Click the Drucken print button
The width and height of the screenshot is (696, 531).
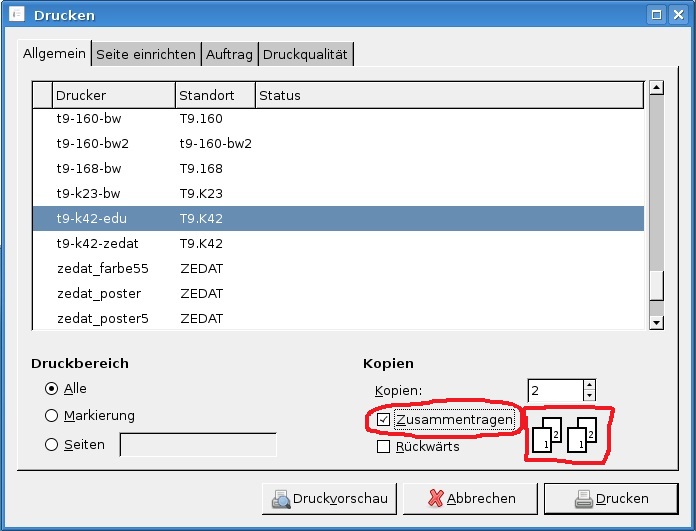pyautogui.click(x=610, y=498)
